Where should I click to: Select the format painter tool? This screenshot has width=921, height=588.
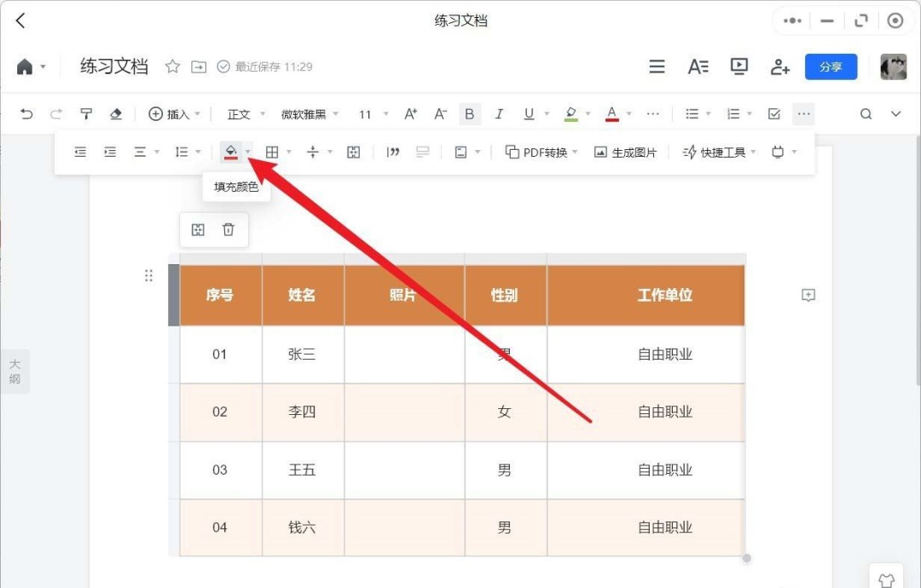point(86,113)
